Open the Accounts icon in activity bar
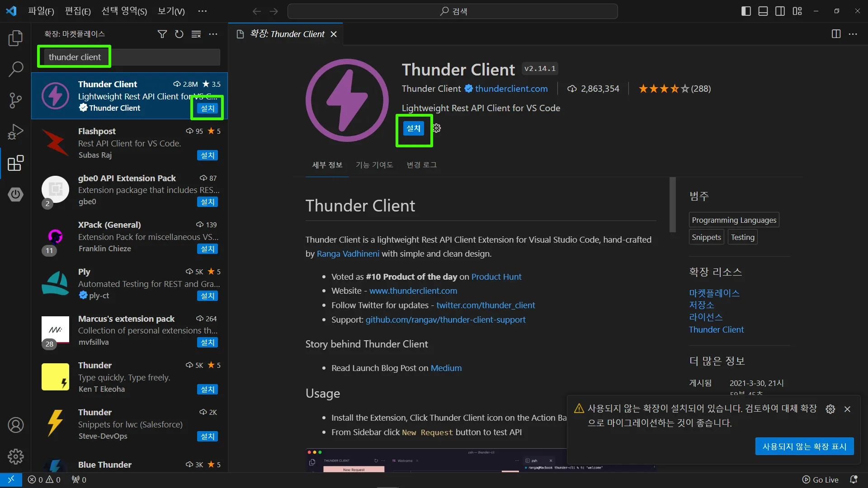Image resolution: width=868 pixels, height=488 pixels. [15, 425]
